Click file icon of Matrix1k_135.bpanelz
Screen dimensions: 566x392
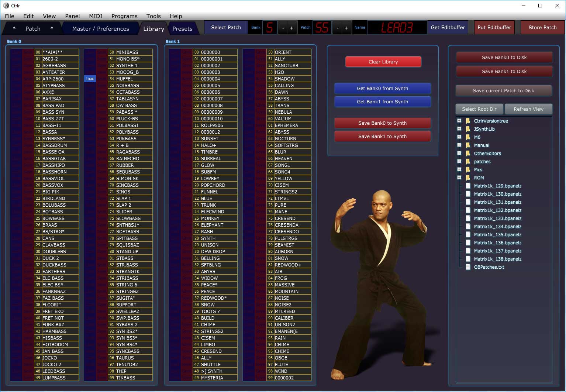tap(468, 235)
